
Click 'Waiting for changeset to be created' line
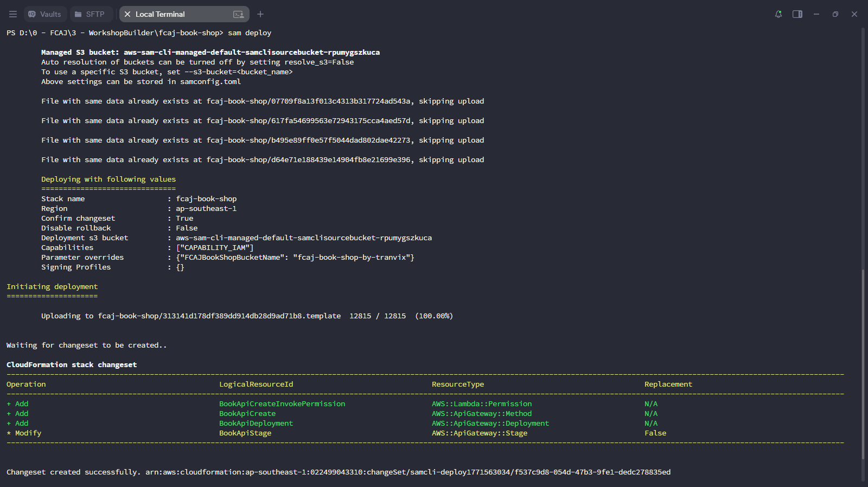pyautogui.click(x=87, y=345)
